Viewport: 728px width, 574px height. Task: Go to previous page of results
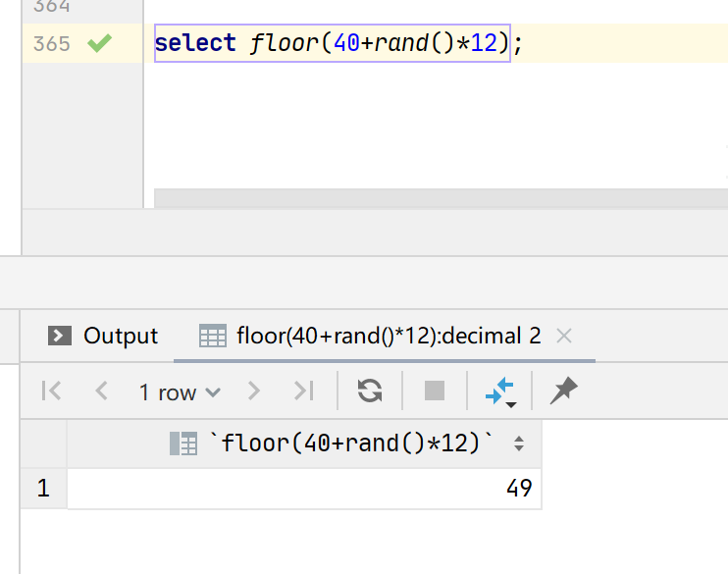[x=102, y=391]
